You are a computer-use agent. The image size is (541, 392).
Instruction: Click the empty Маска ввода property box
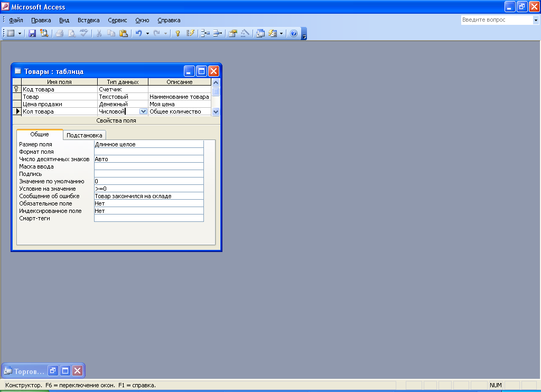(148, 166)
